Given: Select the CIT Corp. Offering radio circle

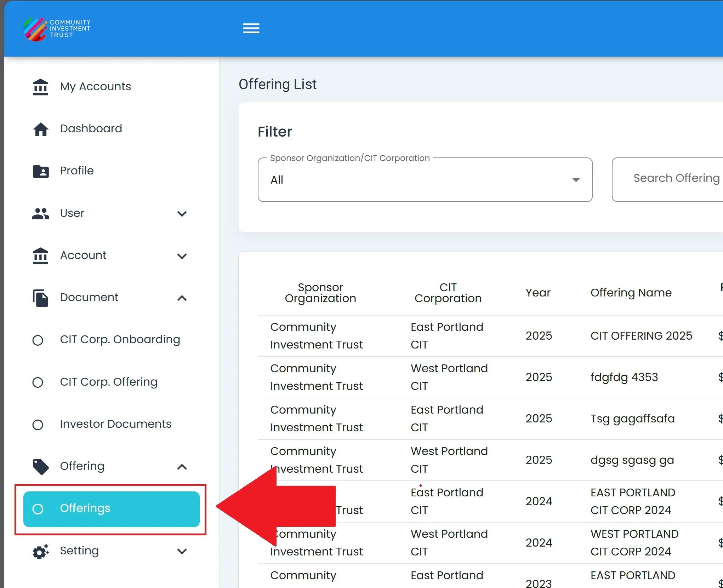Looking at the screenshot, I should (38, 382).
